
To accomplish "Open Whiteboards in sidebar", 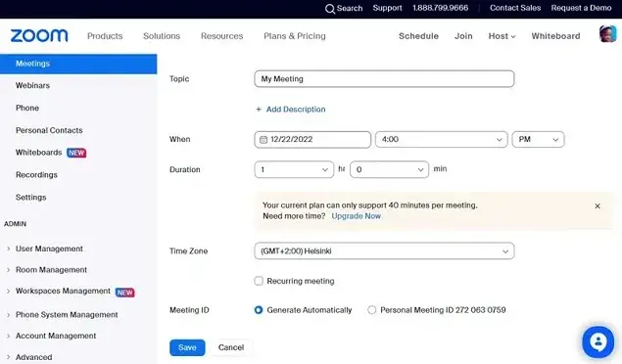I will 38,153.
